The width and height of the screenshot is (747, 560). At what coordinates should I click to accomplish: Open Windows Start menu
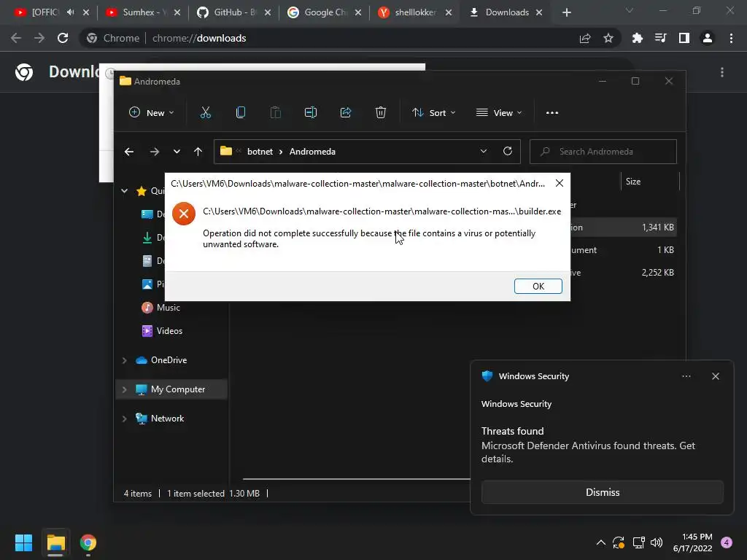coord(23,542)
